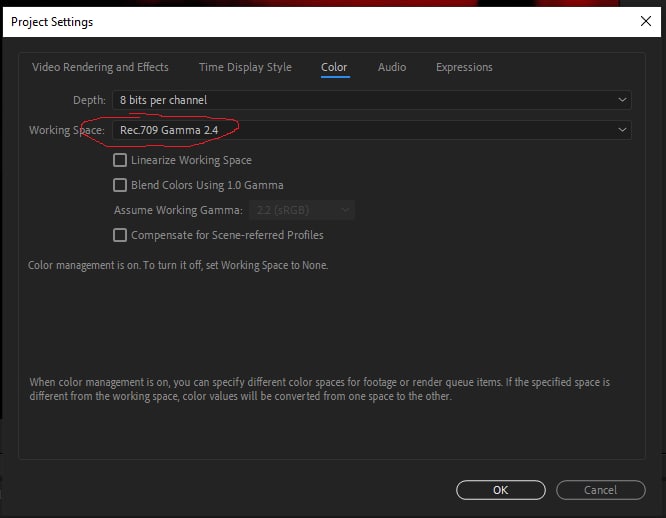Viewport: 666px width, 518px height.
Task: Open the Expressions tab
Action: coord(464,67)
